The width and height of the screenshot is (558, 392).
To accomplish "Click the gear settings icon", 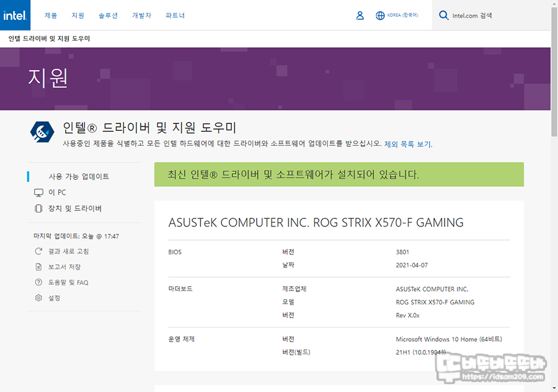I will [x=38, y=298].
